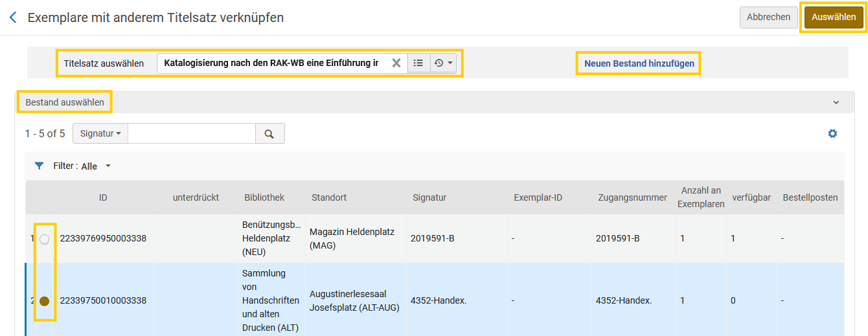The image size is (868, 336).
Task: Click the Zugangsnummer column header
Action: pos(632,197)
